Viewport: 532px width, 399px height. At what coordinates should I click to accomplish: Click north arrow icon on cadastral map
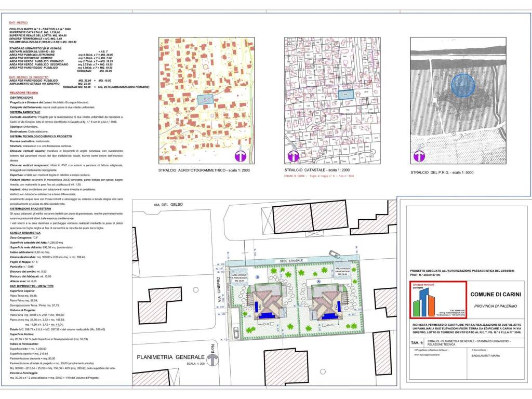[x=293, y=156]
